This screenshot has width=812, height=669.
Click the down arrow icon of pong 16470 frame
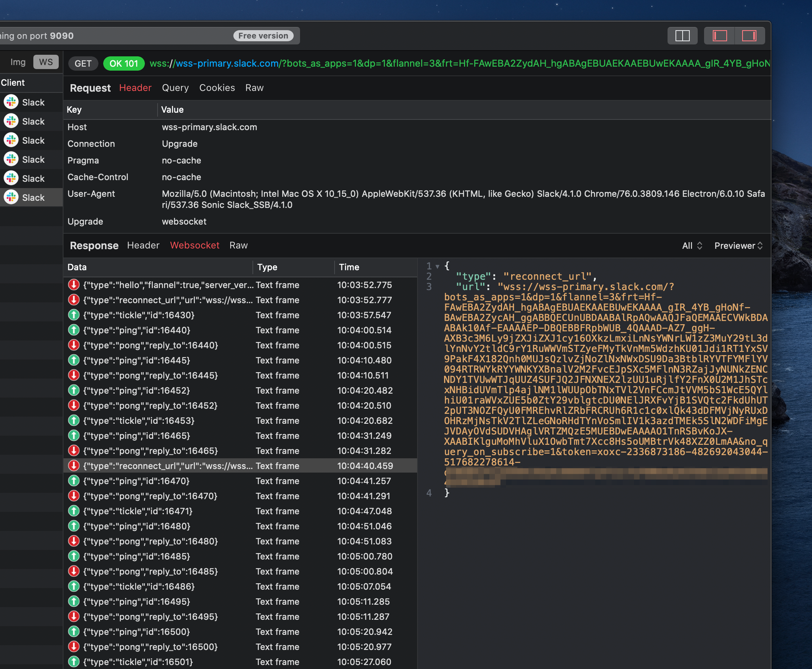tap(73, 496)
